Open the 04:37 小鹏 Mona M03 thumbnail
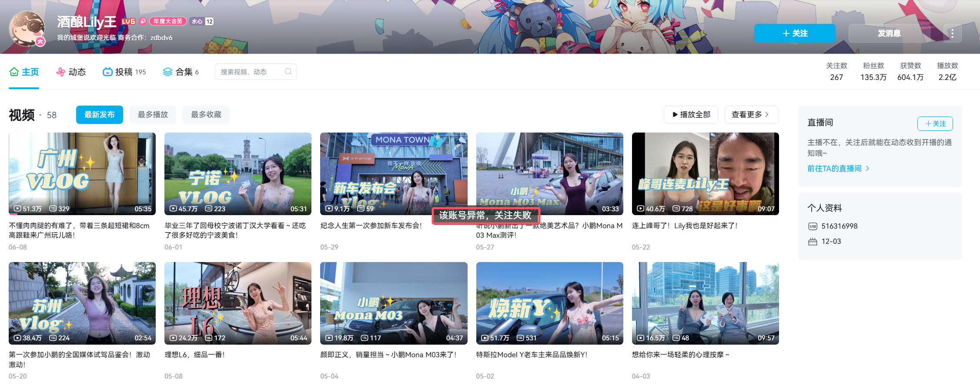 (394, 303)
